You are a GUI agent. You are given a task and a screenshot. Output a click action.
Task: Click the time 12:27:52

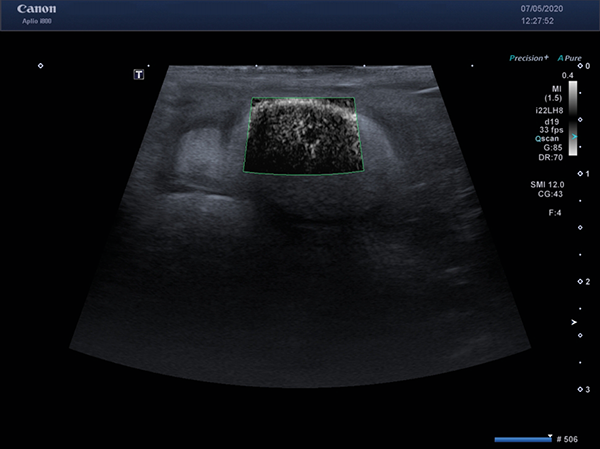click(x=537, y=21)
